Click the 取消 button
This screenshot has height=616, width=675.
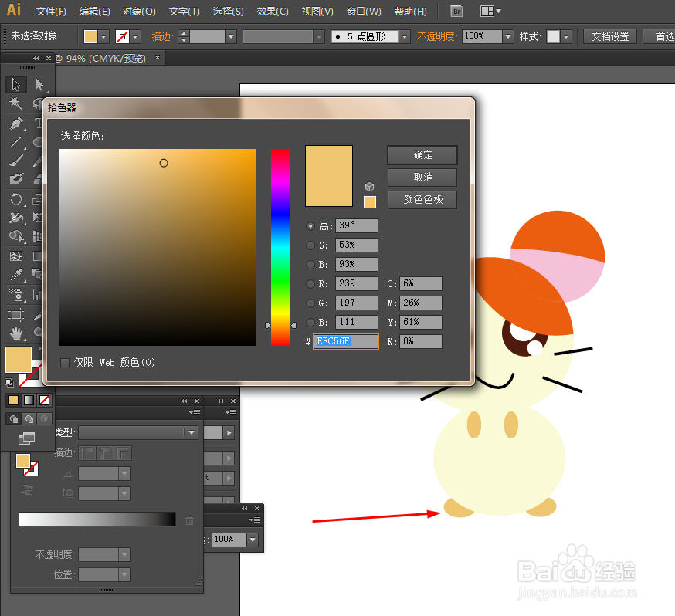(x=422, y=178)
